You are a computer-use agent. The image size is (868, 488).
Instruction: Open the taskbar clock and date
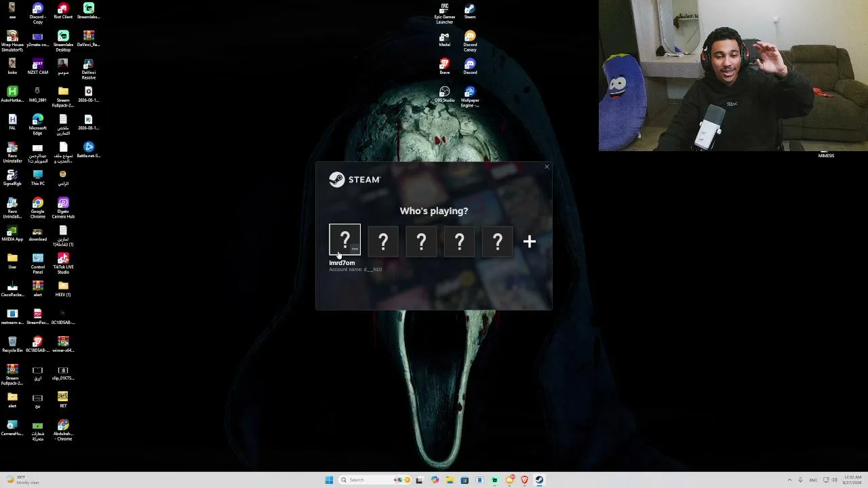[852, 480]
